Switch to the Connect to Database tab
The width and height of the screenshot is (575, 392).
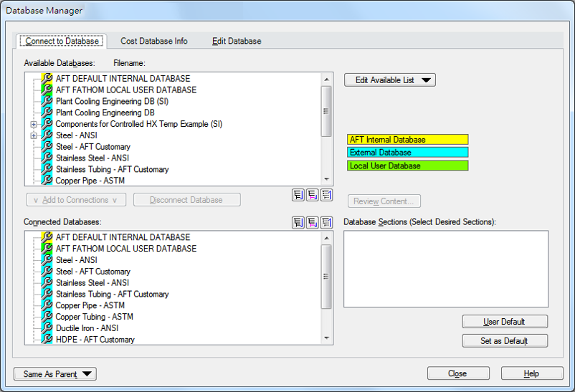(x=62, y=41)
